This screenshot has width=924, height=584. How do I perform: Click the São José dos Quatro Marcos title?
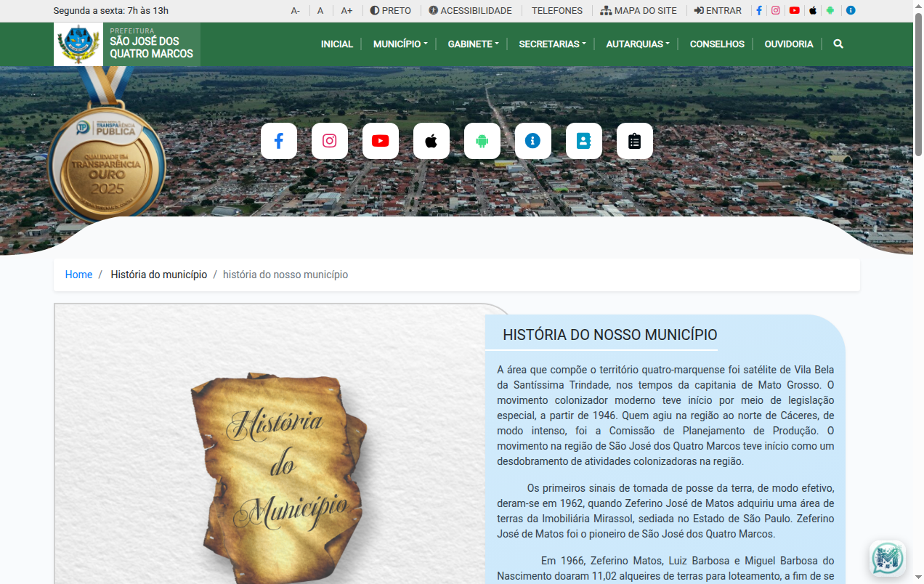(x=152, y=48)
